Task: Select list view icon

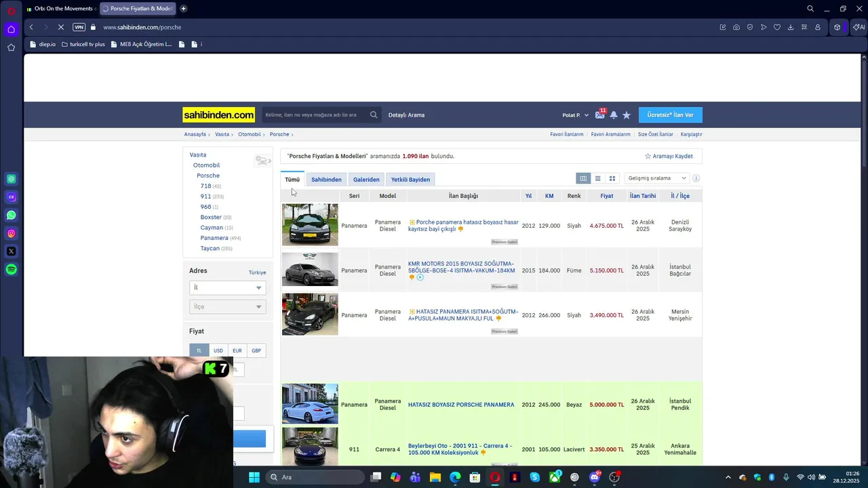Action: (x=597, y=178)
